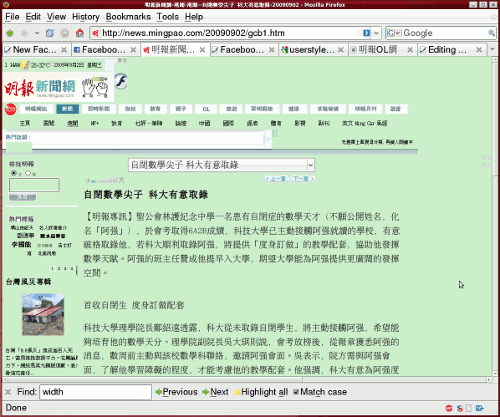Viewport: 500px width, 417px height.
Task: Click the page icon in status bar
Action: pyautogui.click(x=469, y=408)
